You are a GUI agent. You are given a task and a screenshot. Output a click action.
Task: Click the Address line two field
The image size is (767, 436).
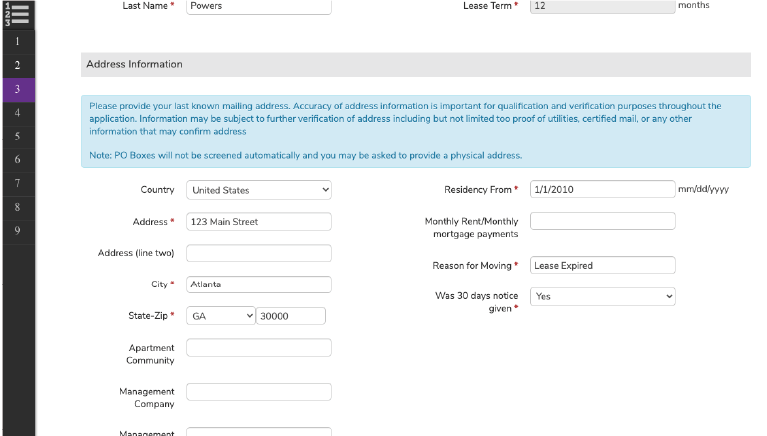click(x=259, y=253)
